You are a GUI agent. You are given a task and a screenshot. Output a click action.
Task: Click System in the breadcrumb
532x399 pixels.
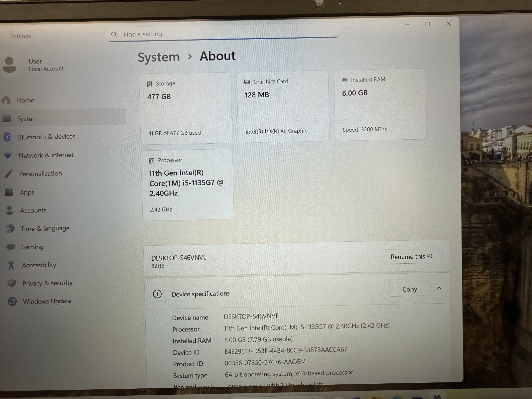click(x=159, y=57)
